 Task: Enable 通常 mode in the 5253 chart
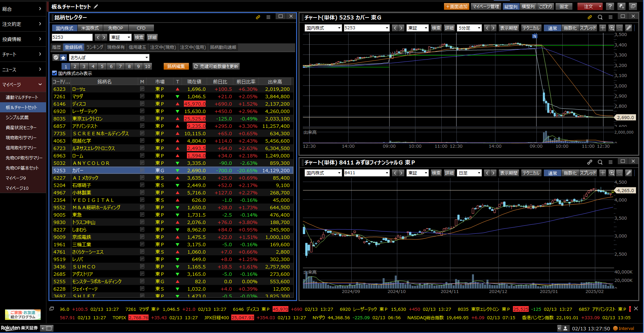point(553,28)
